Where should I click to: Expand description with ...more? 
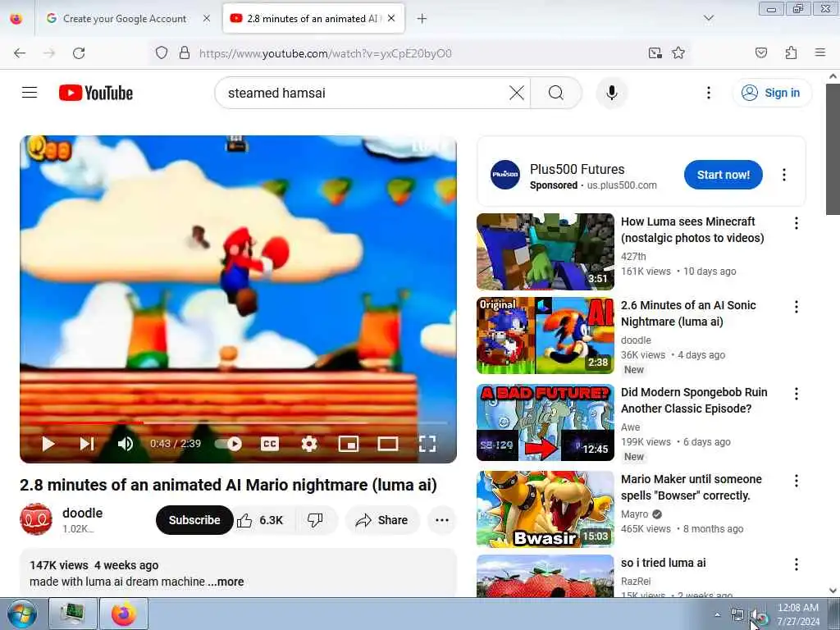click(x=226, y=582)
